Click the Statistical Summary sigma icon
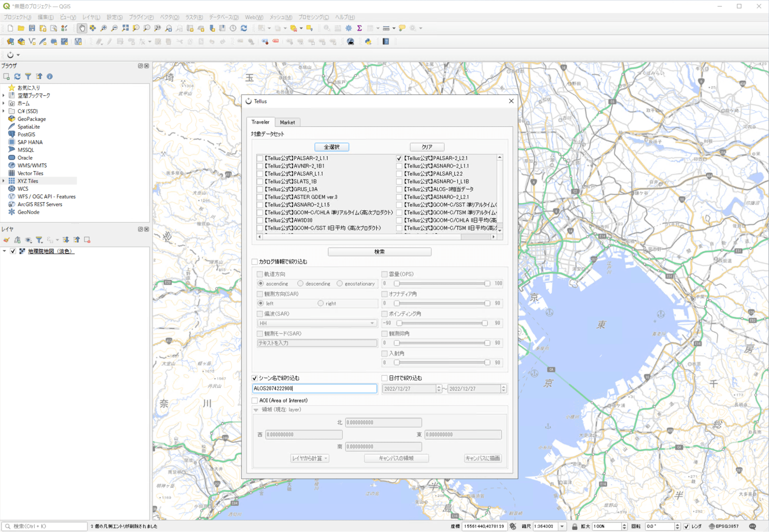 pos(359,28)
